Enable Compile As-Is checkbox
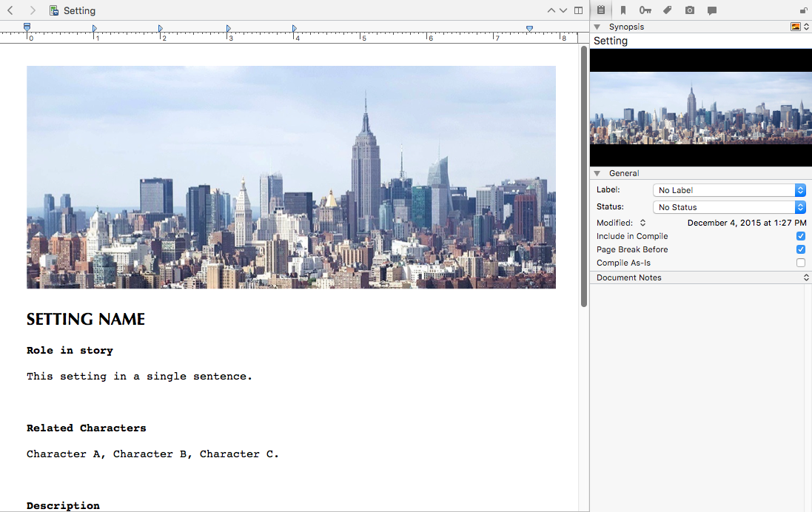Image resolution: width=812 pixels, height=512 pixels. 801,263
